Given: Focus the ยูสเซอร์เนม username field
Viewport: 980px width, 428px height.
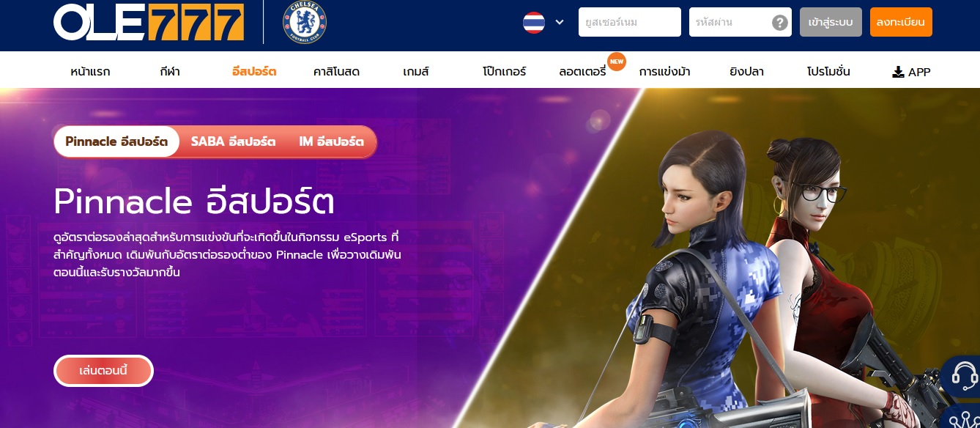Looking at the screenshot, I should 630,22.
